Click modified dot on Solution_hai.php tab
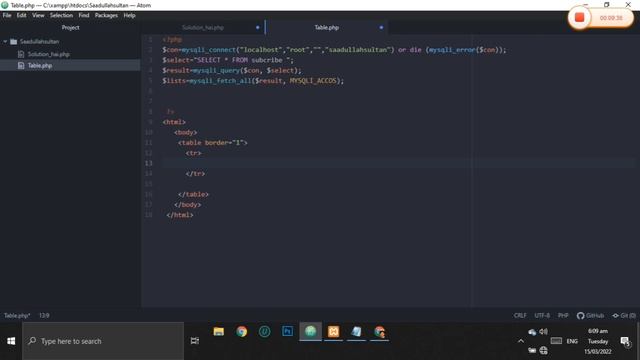 tap(258, 27)
